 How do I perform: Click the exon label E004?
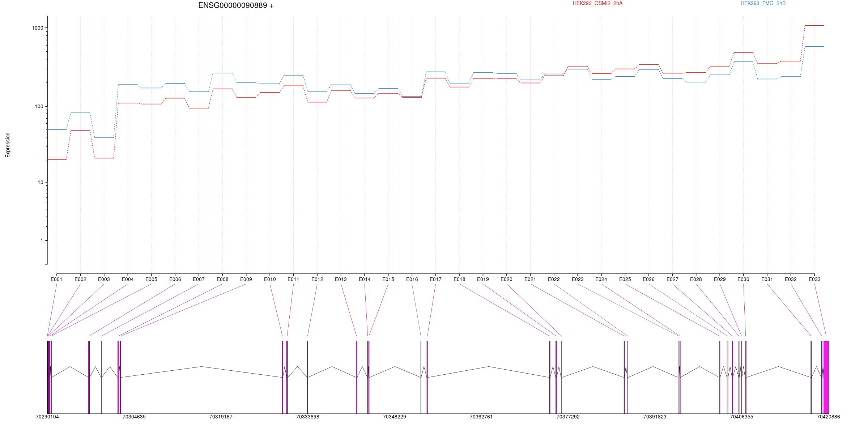(x=128, y=279)
